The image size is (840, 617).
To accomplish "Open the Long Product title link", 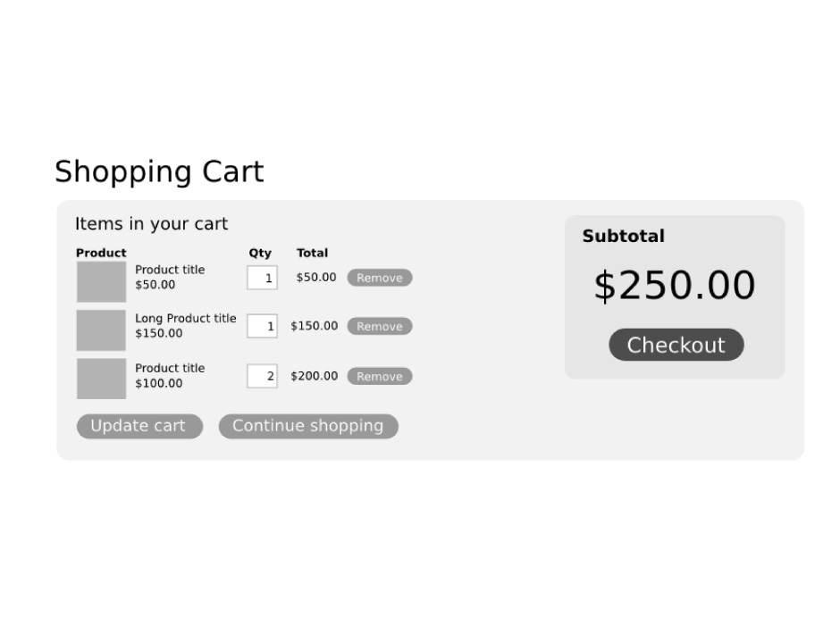I will click(186, 318).
